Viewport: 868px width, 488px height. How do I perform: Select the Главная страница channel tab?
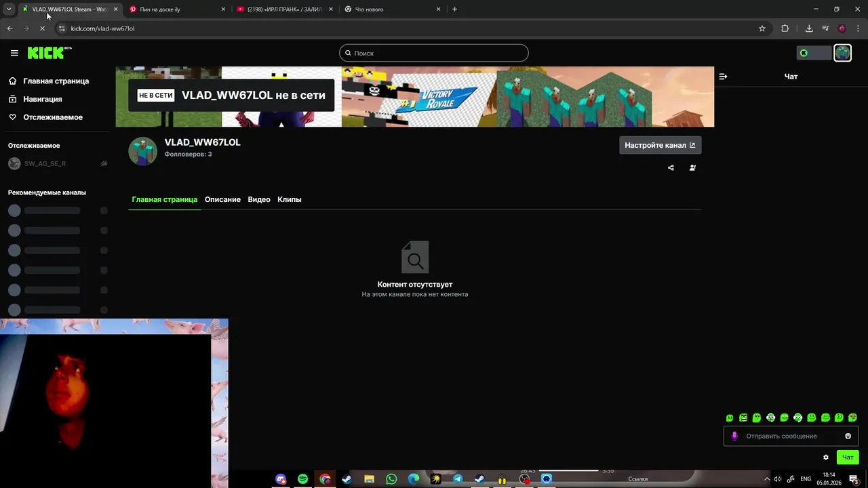point(164,199)
